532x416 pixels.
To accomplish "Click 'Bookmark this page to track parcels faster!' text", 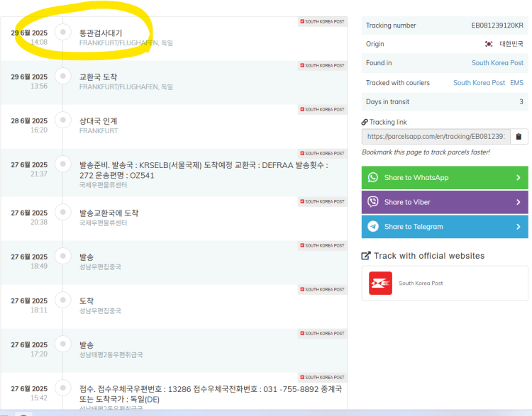I will point(426,152).
